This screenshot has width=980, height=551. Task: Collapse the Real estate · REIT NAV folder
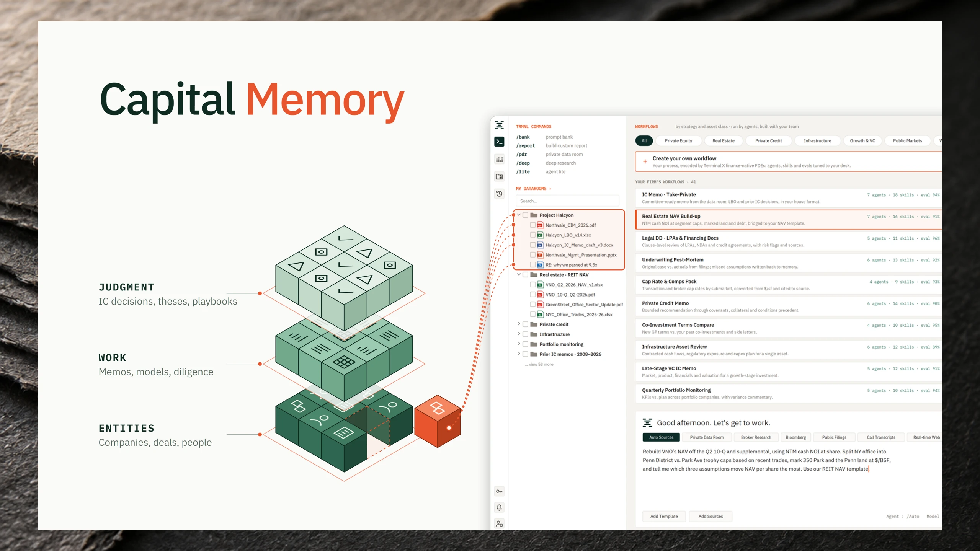click(x=519, y=275)
